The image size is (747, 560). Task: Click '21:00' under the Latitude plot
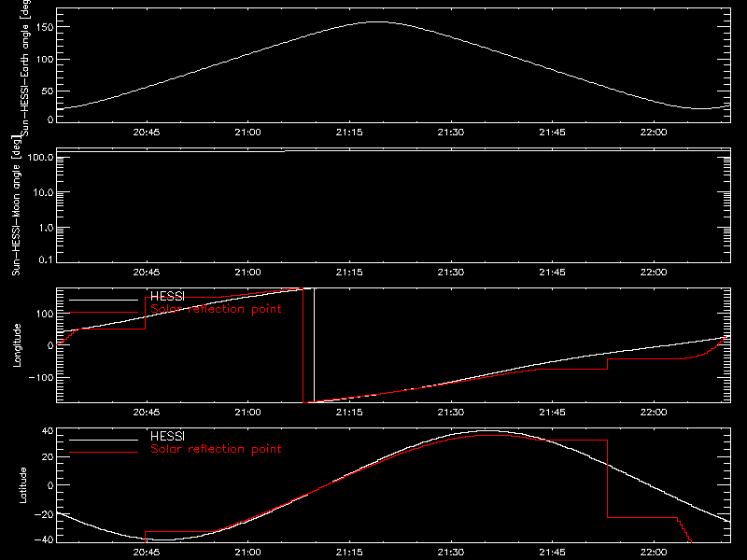coord(247,553)
